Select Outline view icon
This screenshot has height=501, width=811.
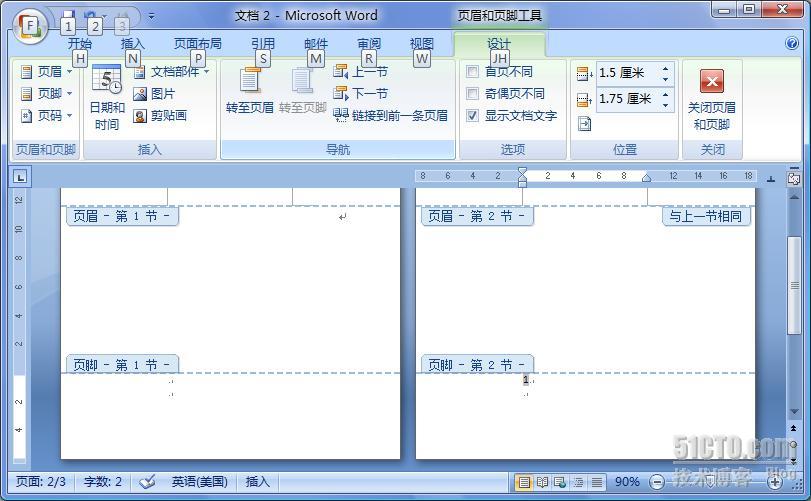point(578,482)
